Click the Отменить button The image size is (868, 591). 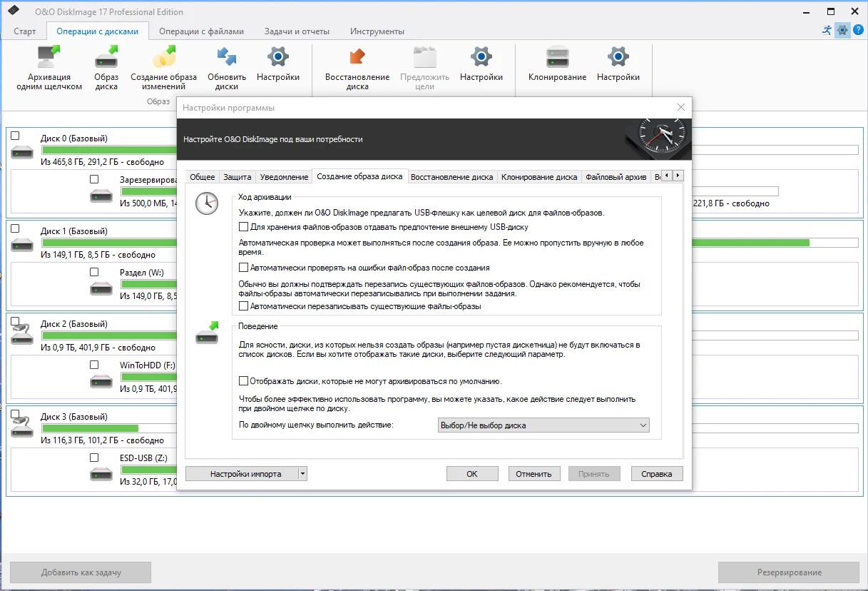pos(534,474)
